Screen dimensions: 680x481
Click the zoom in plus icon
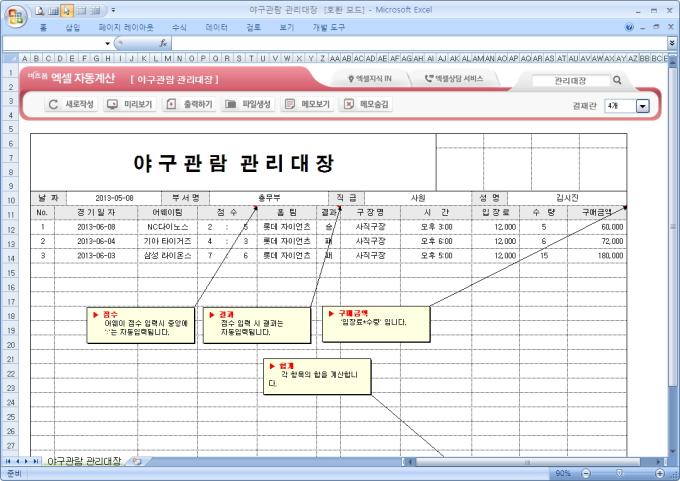point(660,473)
